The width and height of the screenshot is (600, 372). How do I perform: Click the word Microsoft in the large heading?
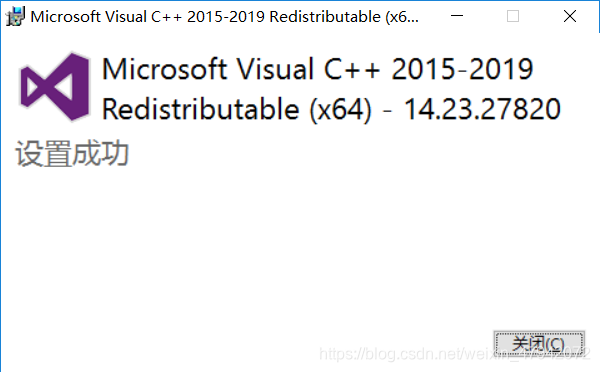pyautogui.click(x=165, y=69)
